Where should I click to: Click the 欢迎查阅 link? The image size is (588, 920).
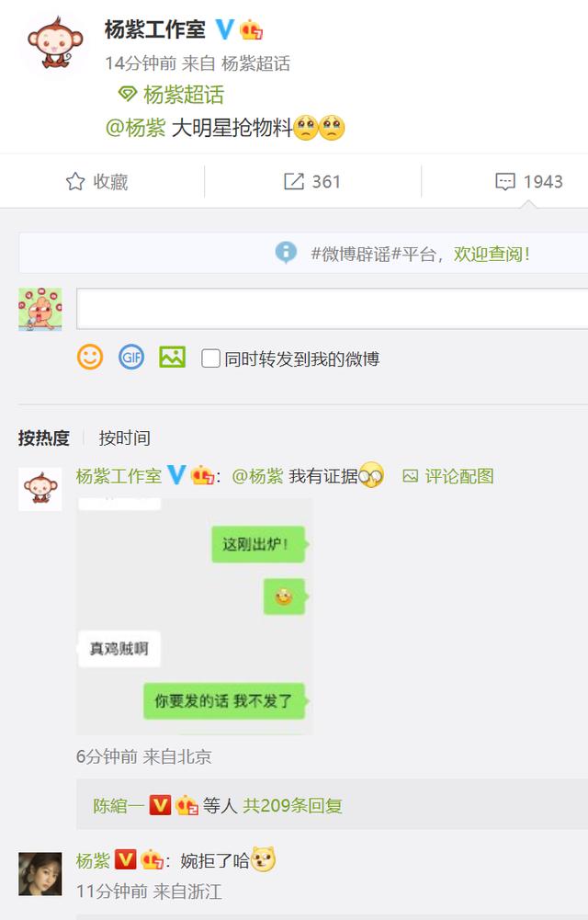492,254
